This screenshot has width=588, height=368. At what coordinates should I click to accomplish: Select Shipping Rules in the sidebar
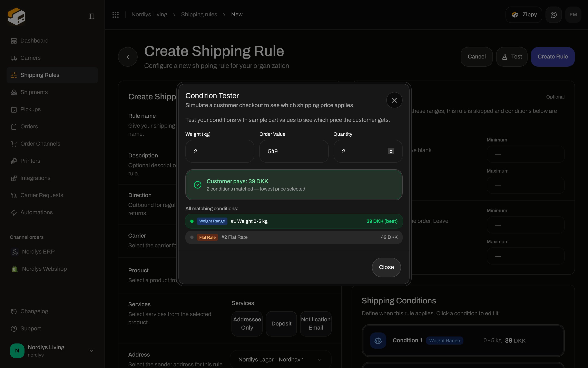pos(52,75)
